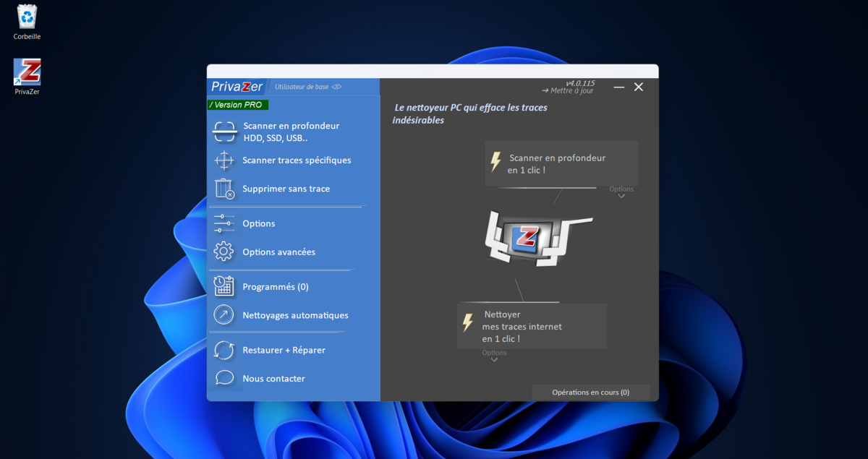Expand Options under Nettoyer mes traces internet
This screenshot has height=459, width=868.
click(494, 355)
